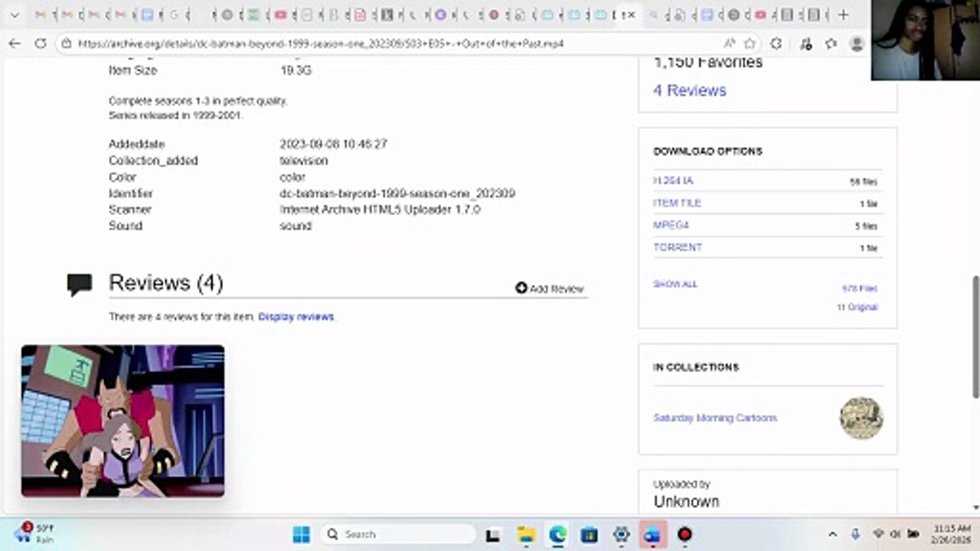Bookmark this page with the star icon
This screenshot has height=551, width=980.
(x=750, y=44)
